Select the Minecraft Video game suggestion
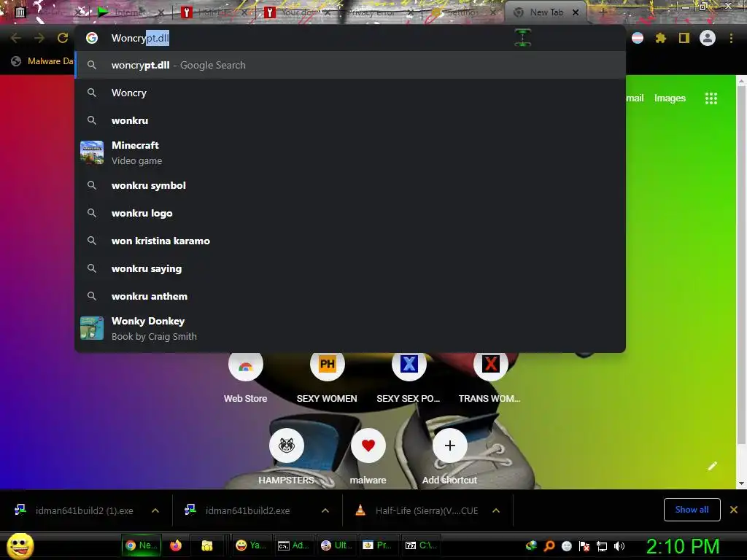 350,153
